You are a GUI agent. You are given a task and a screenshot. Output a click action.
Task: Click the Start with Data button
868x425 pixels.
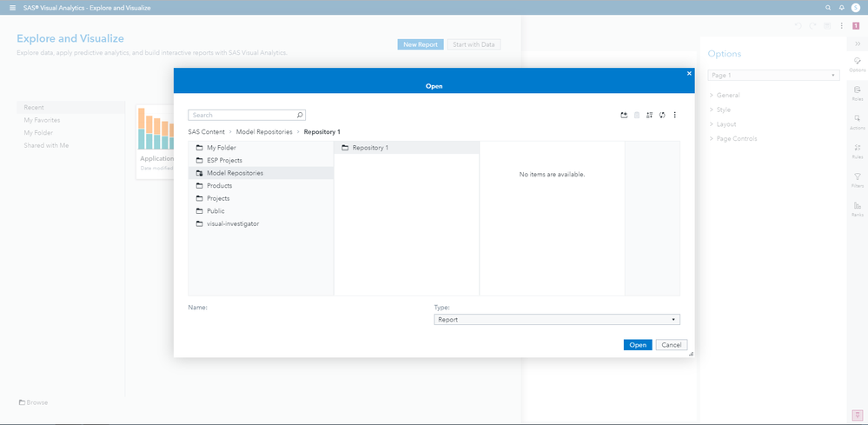click(x=474, y=45)
